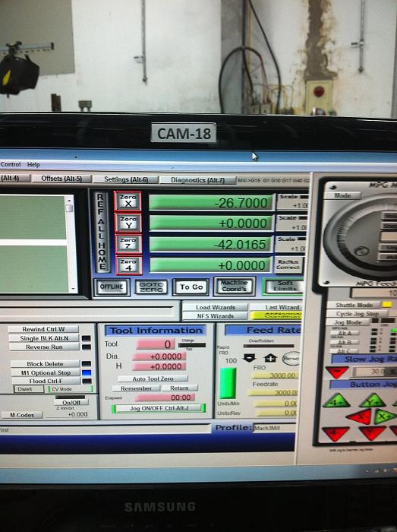This screenshot has width=397, height=532.
Task: Toggle Flood Ctrl-F coolant
Action: point(46,381)
